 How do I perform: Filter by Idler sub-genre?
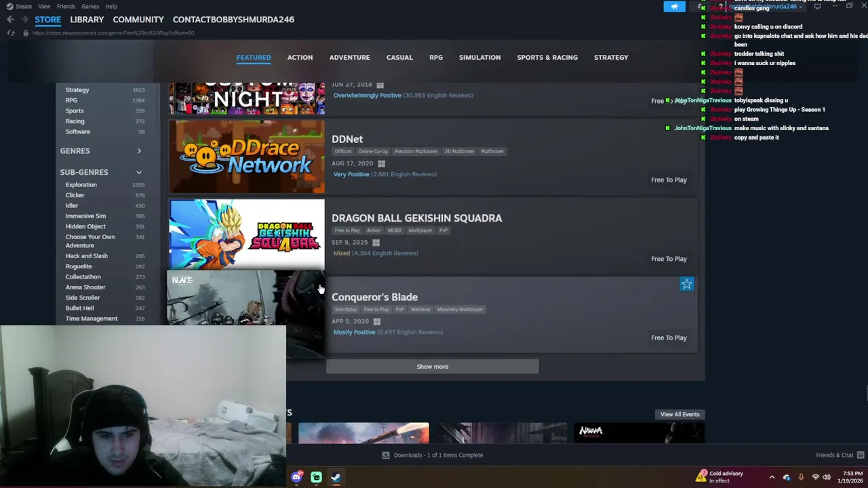(x=72, y=205)
